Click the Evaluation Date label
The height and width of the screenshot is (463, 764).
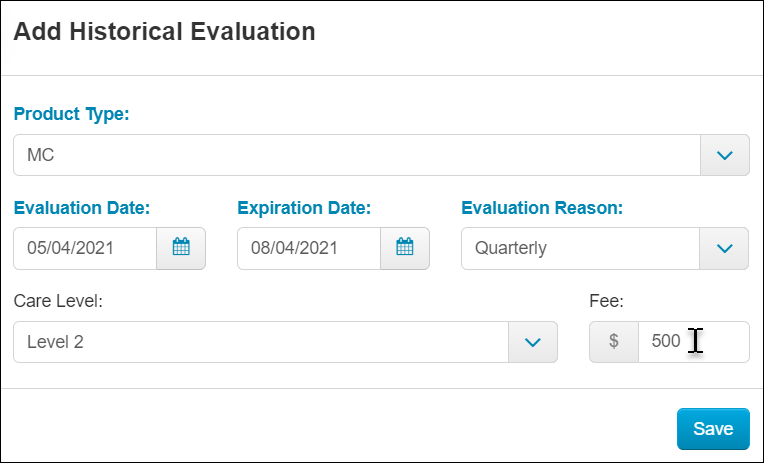click(82, 208)
